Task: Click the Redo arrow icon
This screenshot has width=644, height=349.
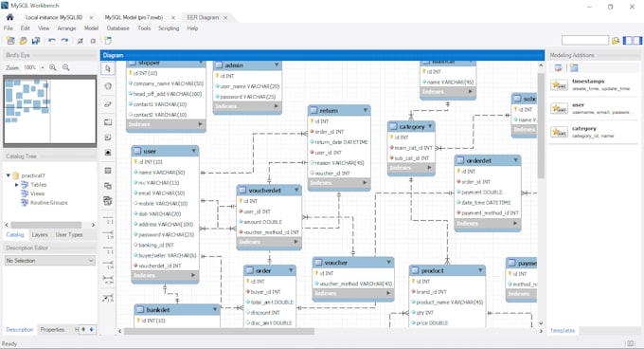Action: click(64, 40)
